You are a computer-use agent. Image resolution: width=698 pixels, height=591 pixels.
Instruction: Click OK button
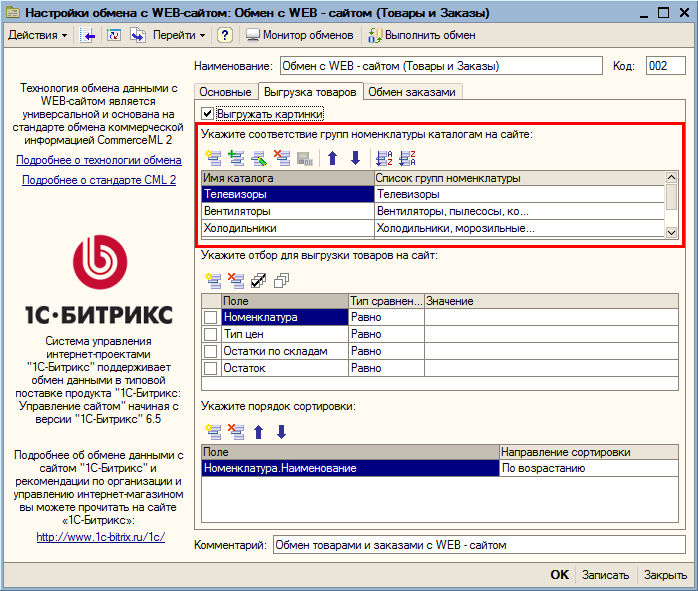[x=560, y=575]
